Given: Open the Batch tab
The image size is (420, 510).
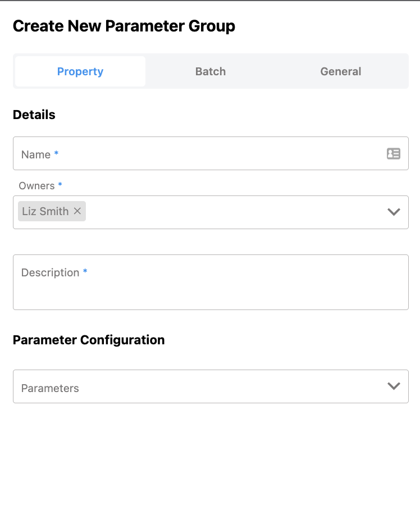Looking at the screenshot, I should pos(211,71).
